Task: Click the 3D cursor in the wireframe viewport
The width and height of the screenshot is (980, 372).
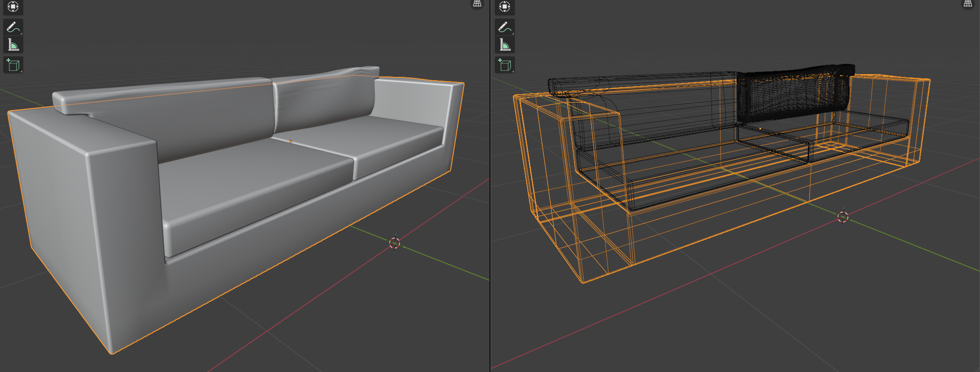Action: (x=843, y=217)
